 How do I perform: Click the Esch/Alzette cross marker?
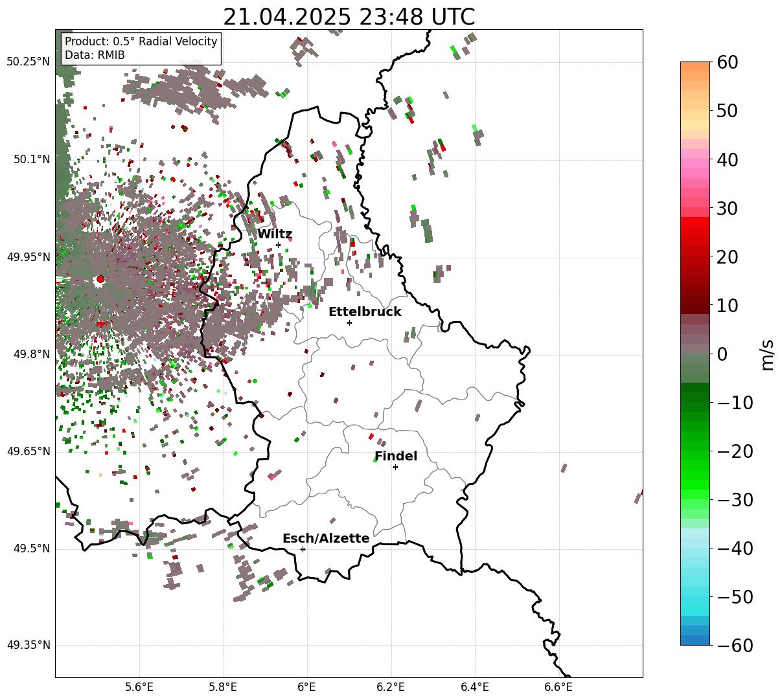coord(303,549)
